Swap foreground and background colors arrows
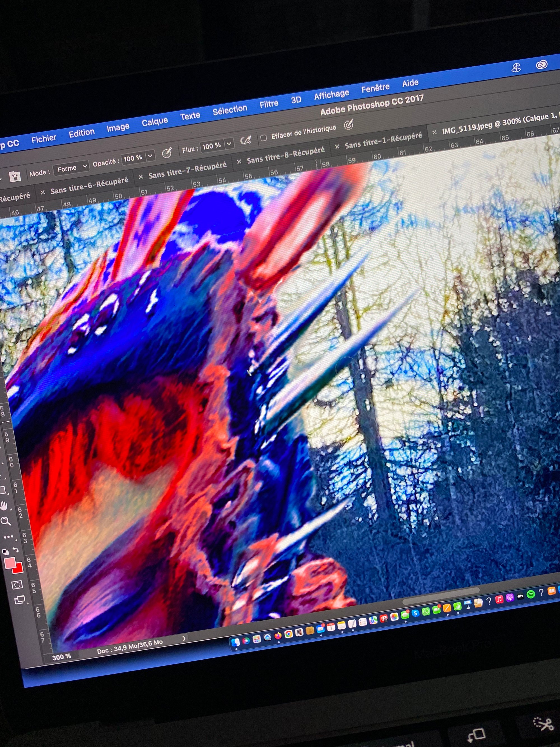The height and width of the screenshot is (747, 560). pos(15,549)
